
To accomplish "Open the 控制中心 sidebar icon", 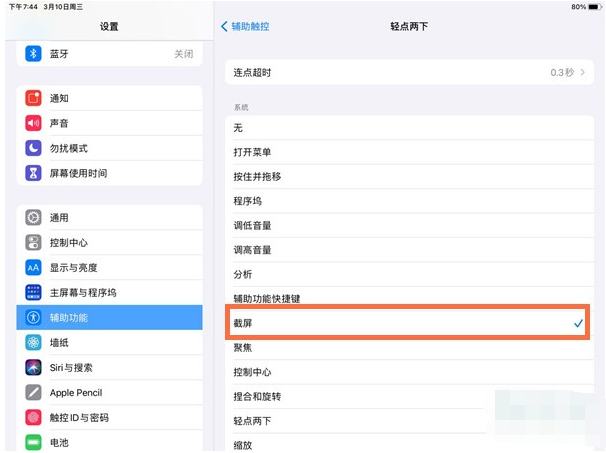I will 33,242.
